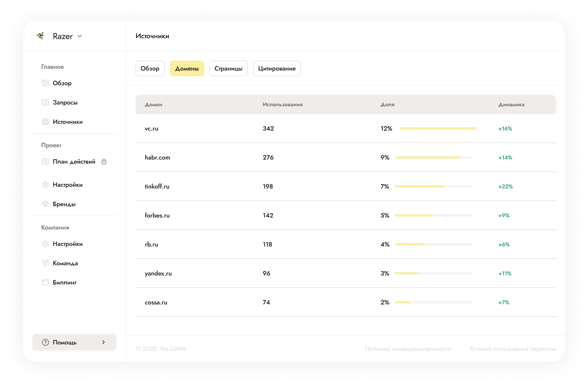Open Условия пользования сервисом link
This screenshot has width=588, height=387.
point(513,349)
